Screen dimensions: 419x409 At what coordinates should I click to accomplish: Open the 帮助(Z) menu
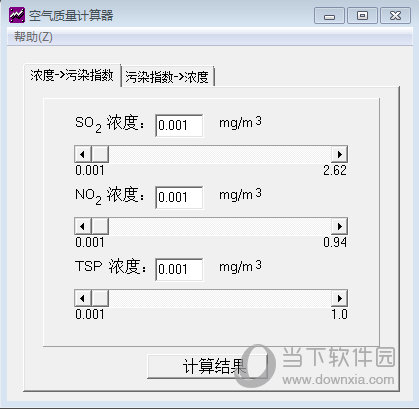33,37
